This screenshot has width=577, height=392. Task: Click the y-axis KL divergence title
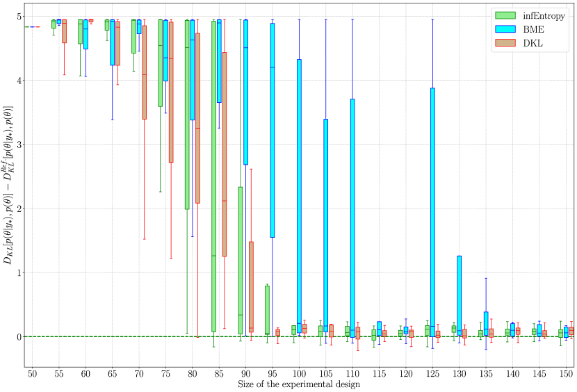[x=8, y=185]
